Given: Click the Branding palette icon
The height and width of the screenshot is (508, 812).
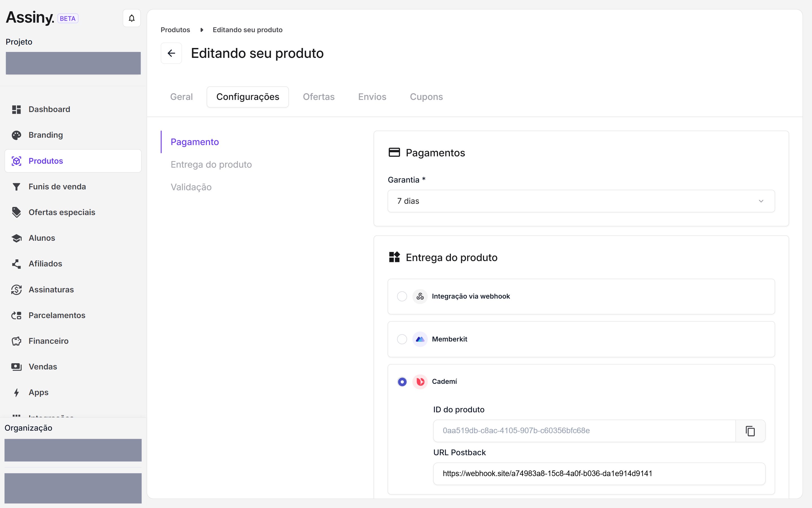Looking at the screenshot, I should pos(16,135).
